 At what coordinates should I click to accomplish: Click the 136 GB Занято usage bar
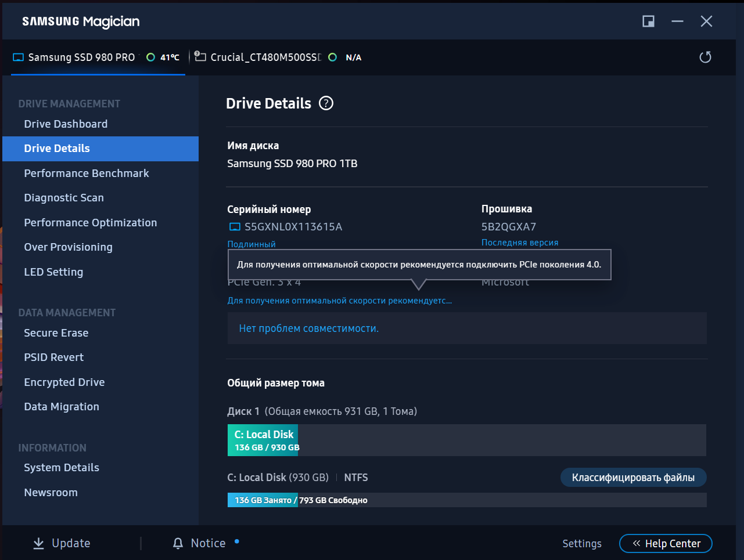click(263, 500)
